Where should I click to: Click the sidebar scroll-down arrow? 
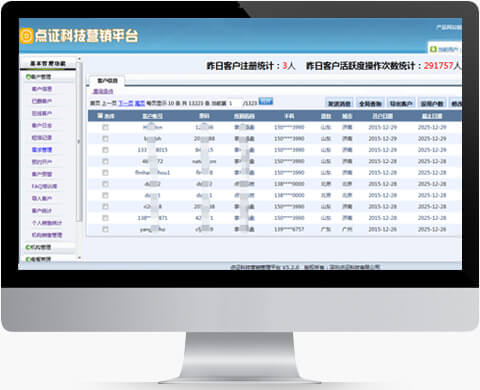tap(79, 257)
